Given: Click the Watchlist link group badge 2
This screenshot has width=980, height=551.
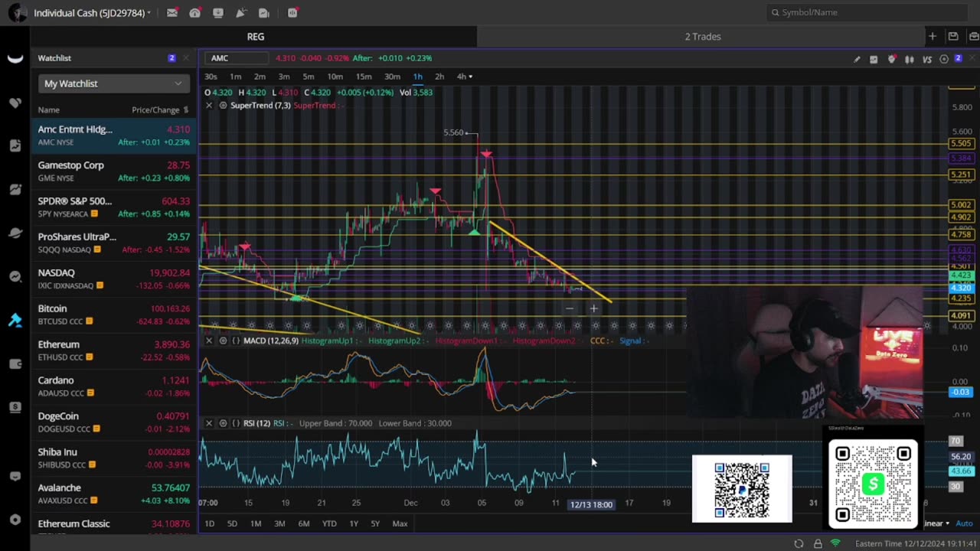Looking at the screenshot, I should click(x=171, y=58).
